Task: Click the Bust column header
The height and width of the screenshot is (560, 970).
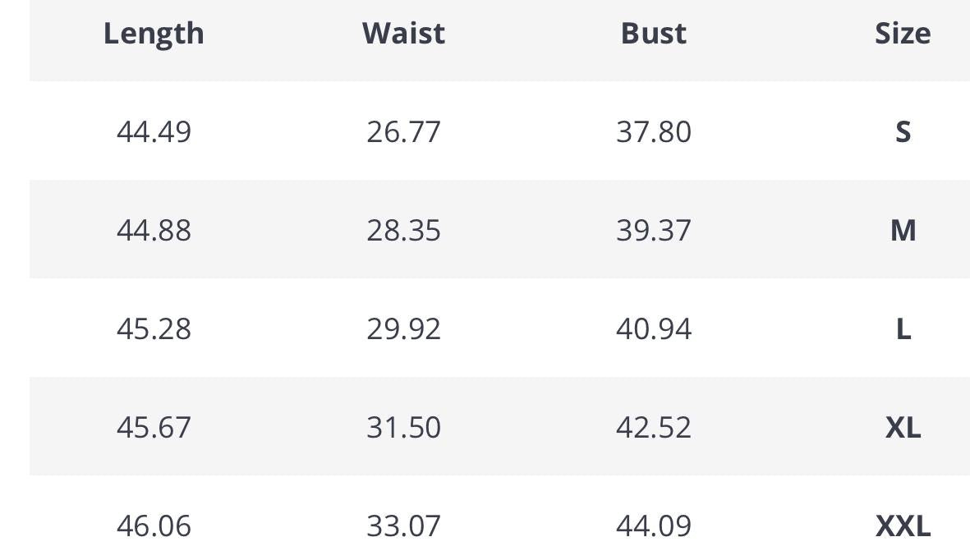Action: pyautogui.click(x=653, y=34)
